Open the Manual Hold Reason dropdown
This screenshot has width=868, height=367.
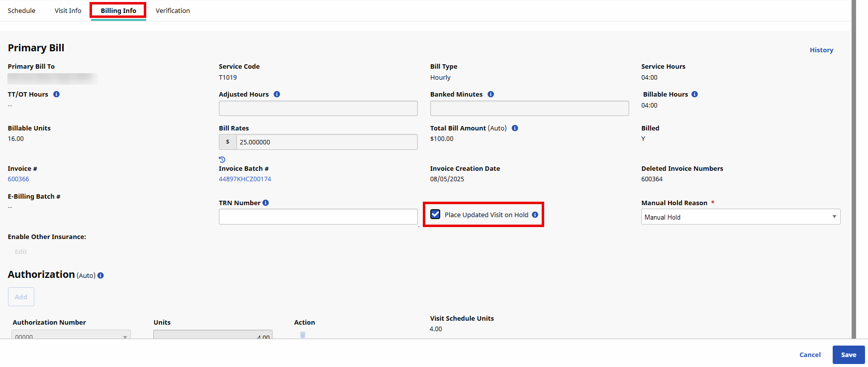[x=740, y=217]
